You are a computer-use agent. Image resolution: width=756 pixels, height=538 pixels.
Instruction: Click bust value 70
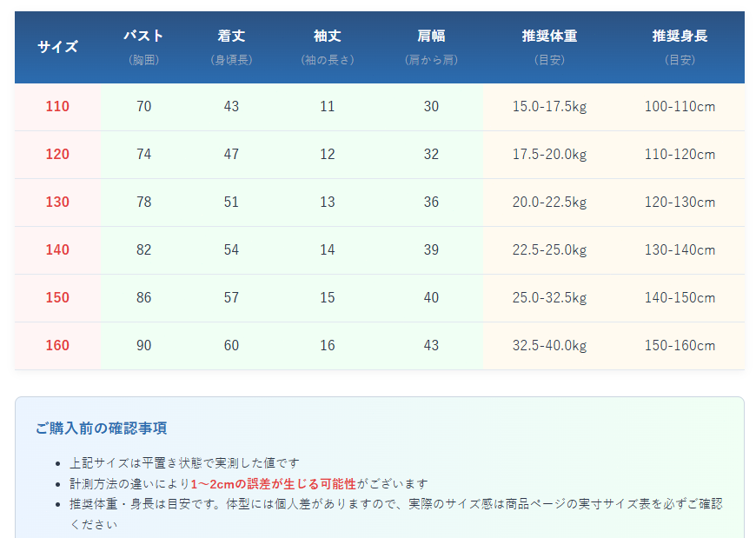(x=143, y=106)
